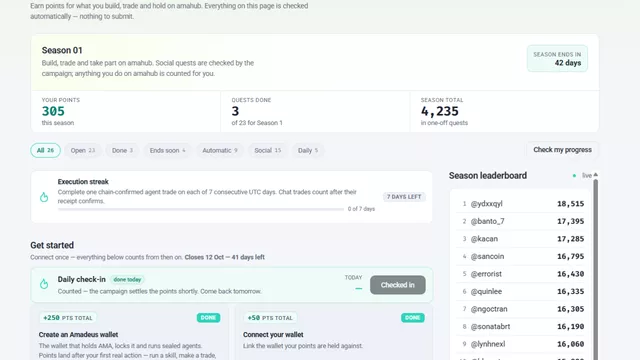Click the Get started heading
The width and height of the screenshot is (640, 360).
pyautogui.click(x=52, y=245)
